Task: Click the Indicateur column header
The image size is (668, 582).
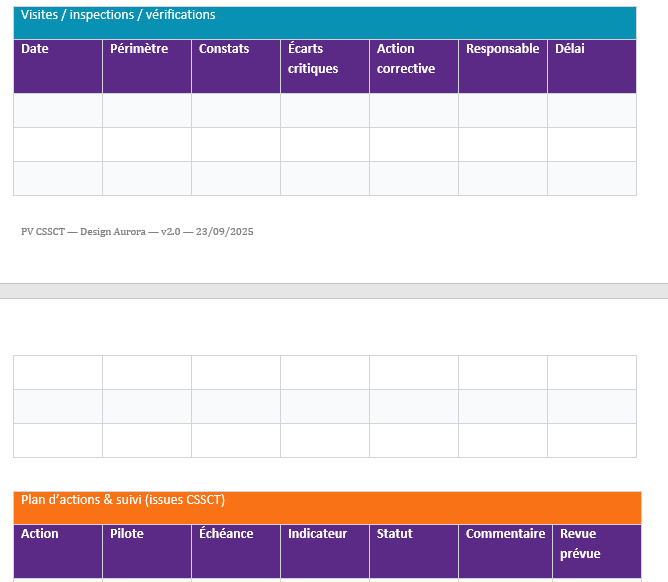Action: pos(324,551)
